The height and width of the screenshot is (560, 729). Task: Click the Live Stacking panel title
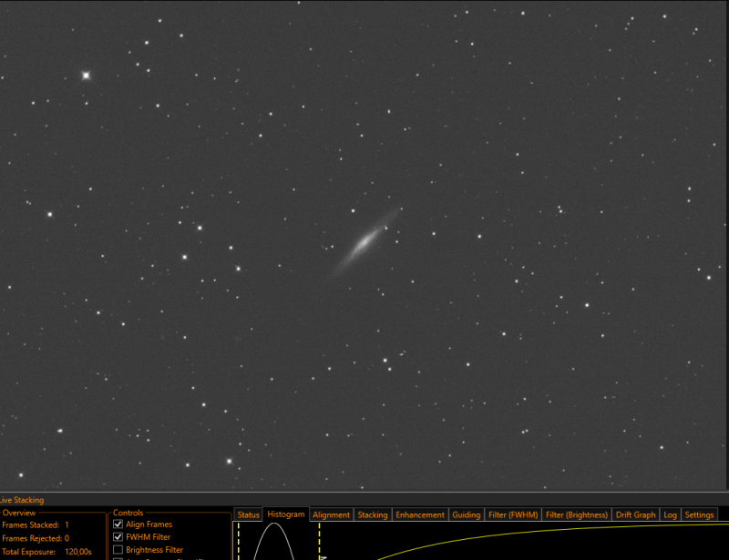[22, 500]
